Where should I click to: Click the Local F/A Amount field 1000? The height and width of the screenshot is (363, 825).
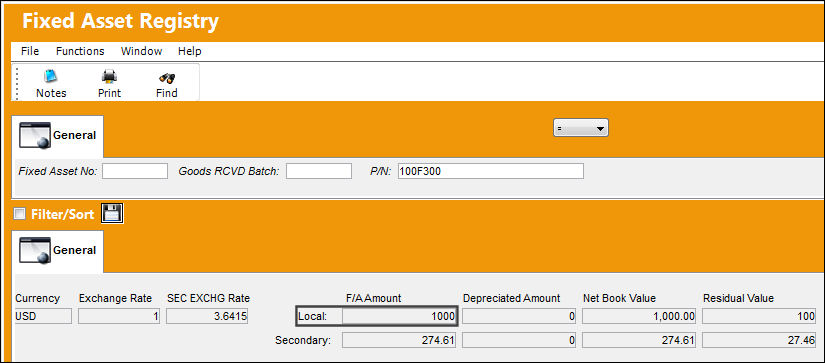coord(399,316)
